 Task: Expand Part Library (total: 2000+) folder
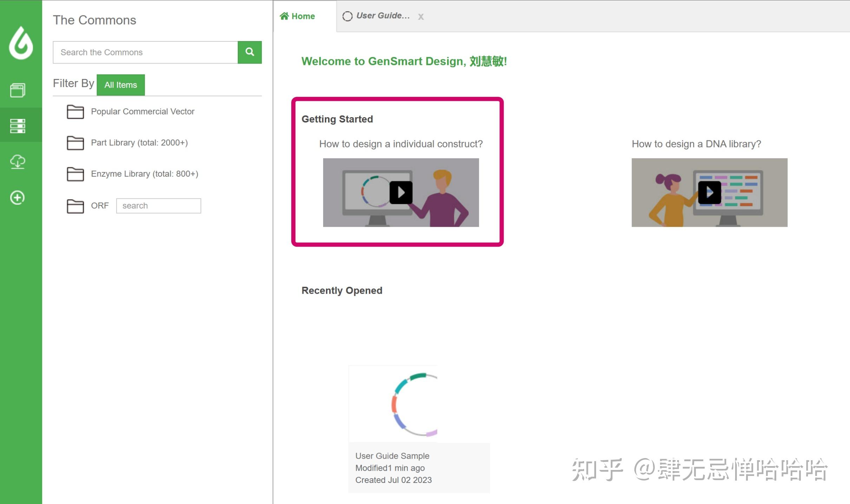pyautogui.click(x=139, y=143)
